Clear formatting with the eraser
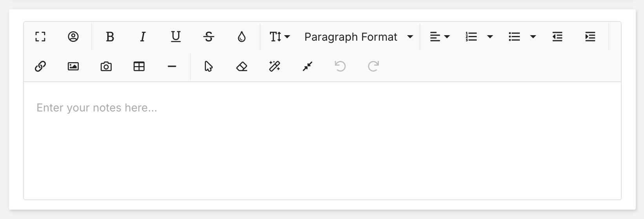Screen dimensions: 644x219 click(242, 66)
